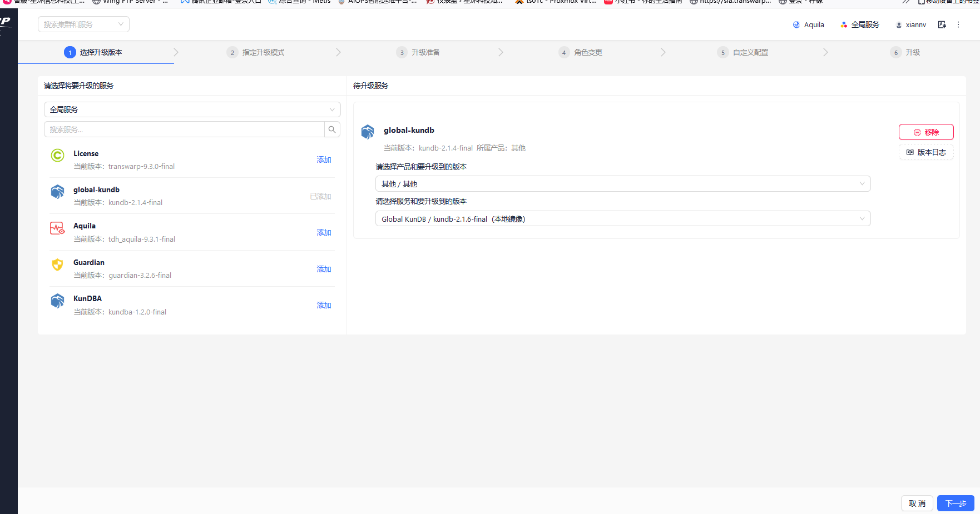Viewport: 980px width, 514px height.
Task: Select the License service icon
Action: [57, 156]
